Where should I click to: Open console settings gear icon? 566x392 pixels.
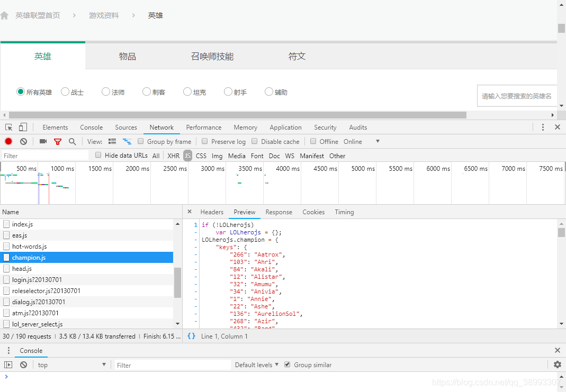tap(558, 364)
